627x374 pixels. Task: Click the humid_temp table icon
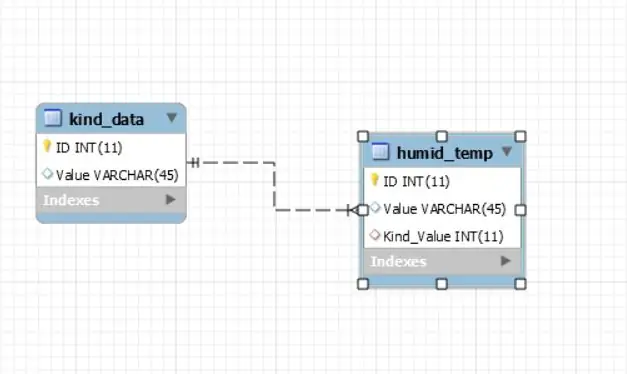[380, 152]
